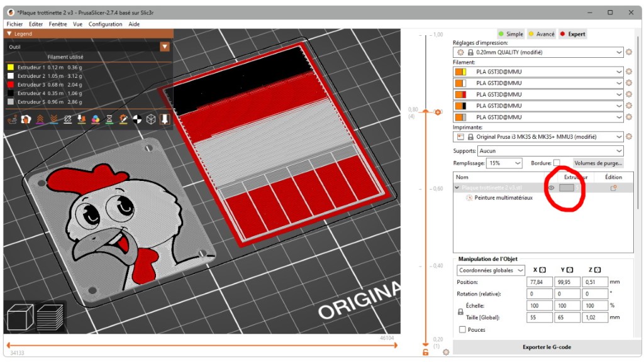
Task: Click the edit icon for Plaque trottinette object
Action: click(x=613, y=187)
